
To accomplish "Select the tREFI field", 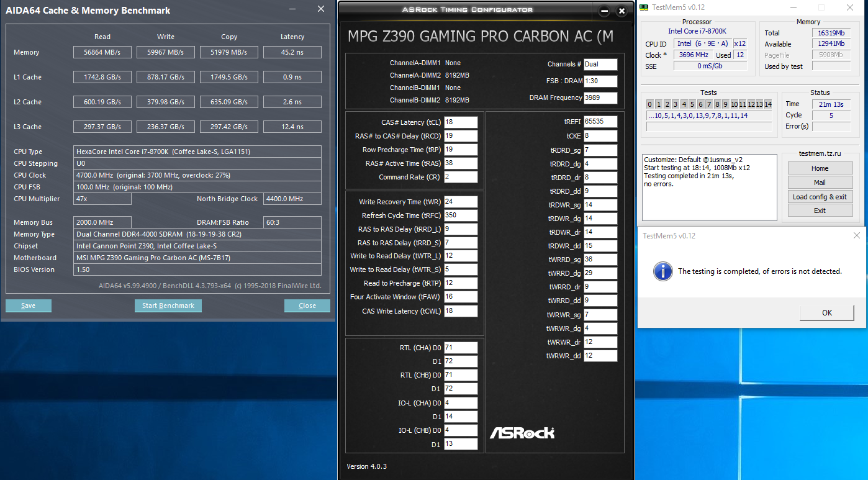I will click(600, 122).
